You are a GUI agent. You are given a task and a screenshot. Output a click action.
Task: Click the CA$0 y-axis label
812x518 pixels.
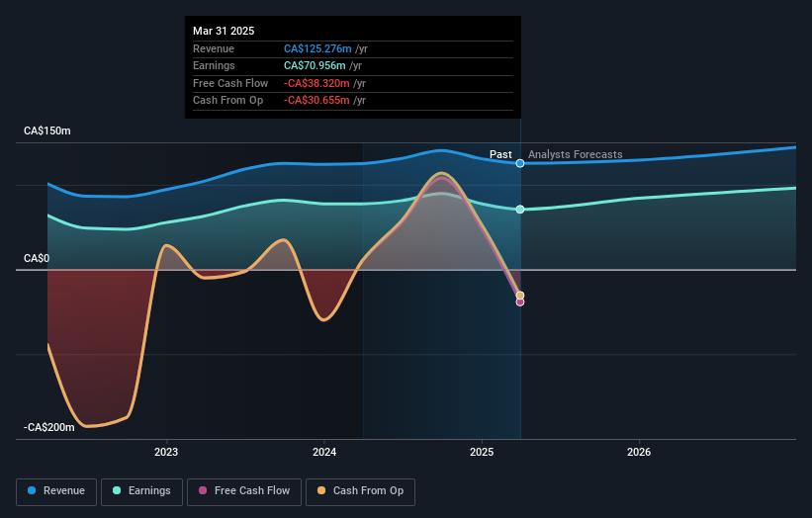click(x=37, y=258)
